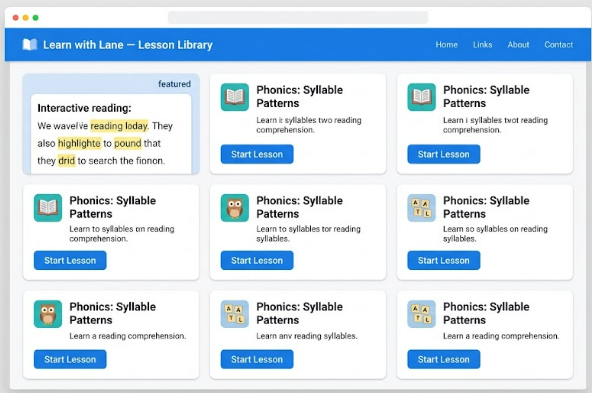Go to the Home nav link
The height and width of the screenshot is (393, 592).
tap(446, 45)
